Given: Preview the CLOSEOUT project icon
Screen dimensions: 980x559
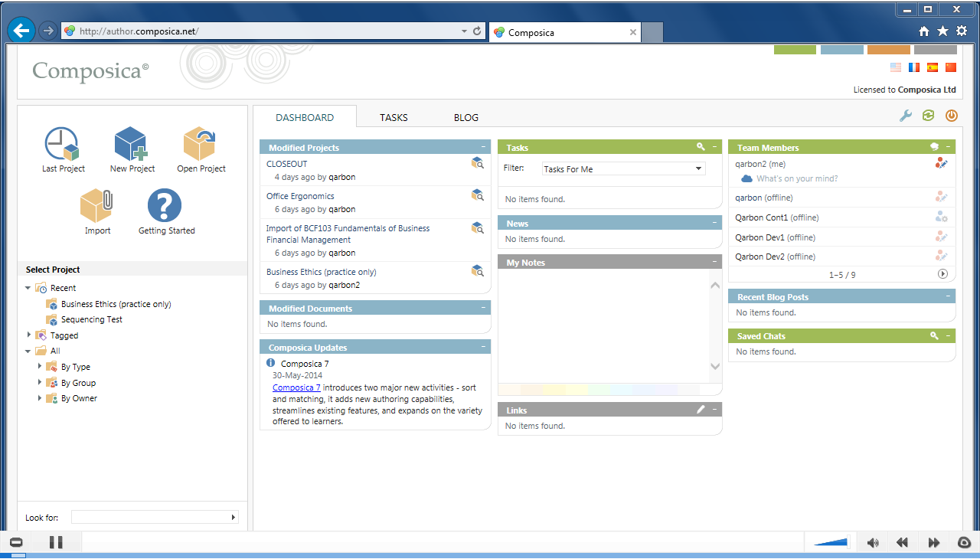Looking at the screenshot, I should 478,162.
